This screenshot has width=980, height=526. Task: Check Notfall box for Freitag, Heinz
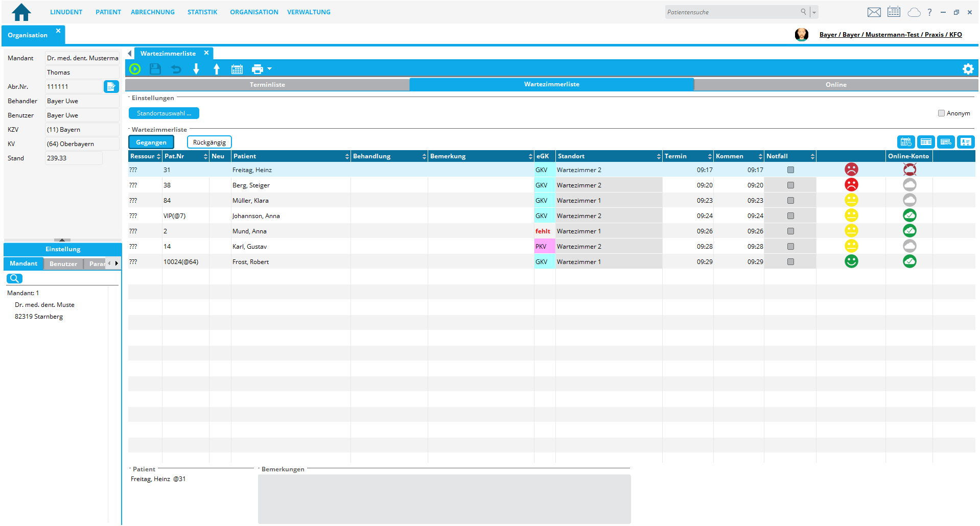[x=790, y=170]
